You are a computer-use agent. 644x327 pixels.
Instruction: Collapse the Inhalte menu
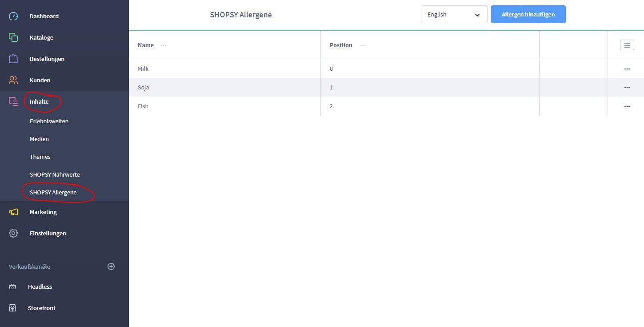[39, 101]
